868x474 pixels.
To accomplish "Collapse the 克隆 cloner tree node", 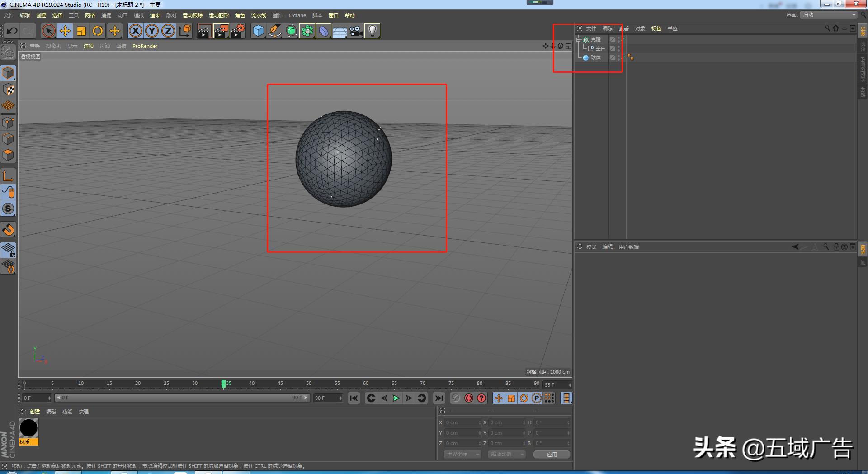I will pyautogui.click(x=579, y=39).
